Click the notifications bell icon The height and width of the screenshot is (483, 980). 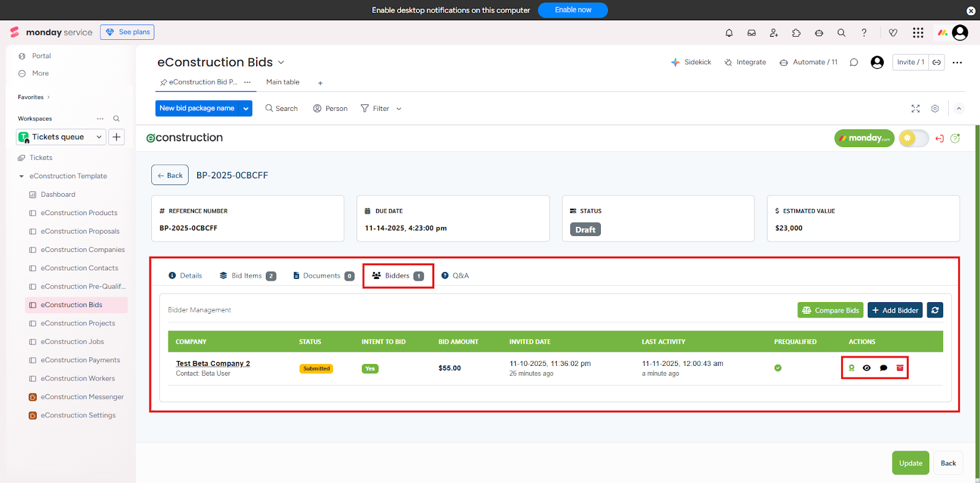[x=729, y=33]
